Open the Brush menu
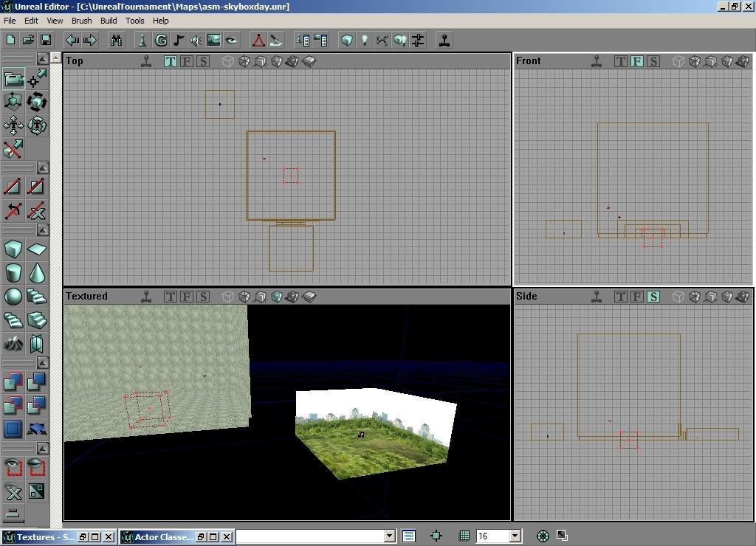 (81, 21)
